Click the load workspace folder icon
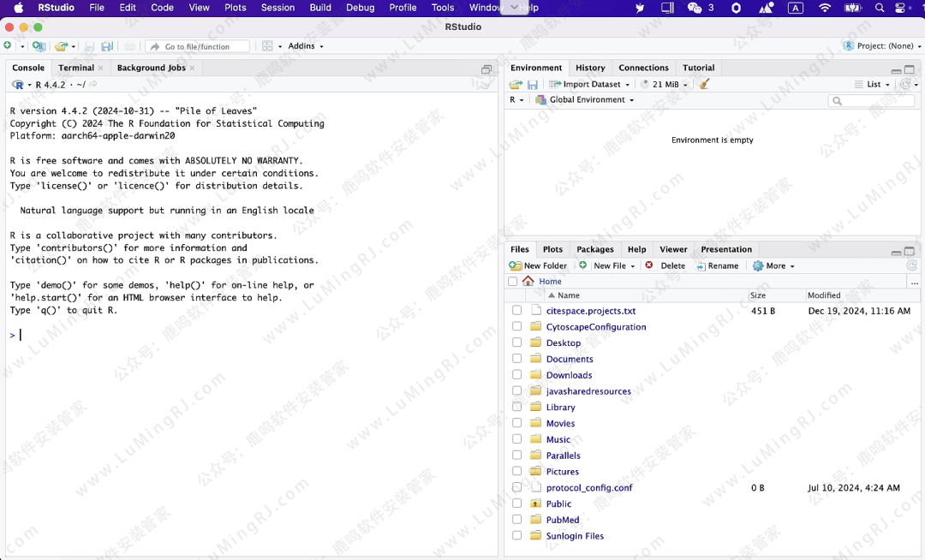The height and width of the screenshot is (560, 925). pos(516,84)
